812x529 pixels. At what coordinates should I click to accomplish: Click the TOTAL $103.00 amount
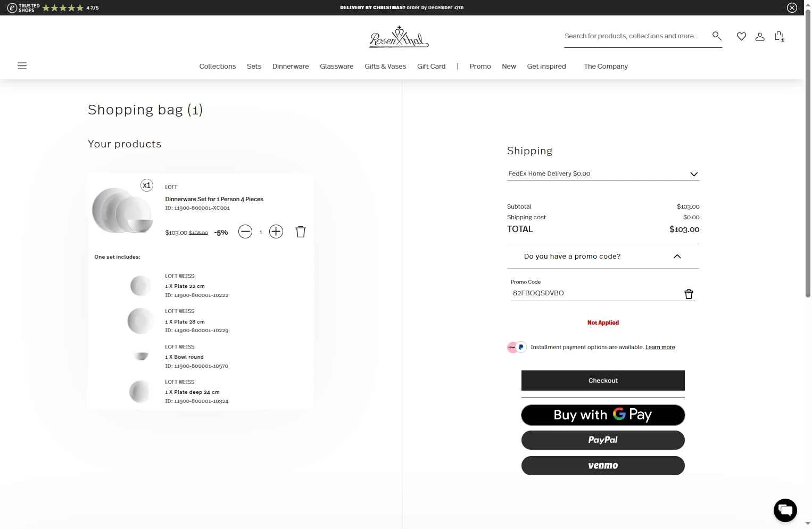click(684, 229)
